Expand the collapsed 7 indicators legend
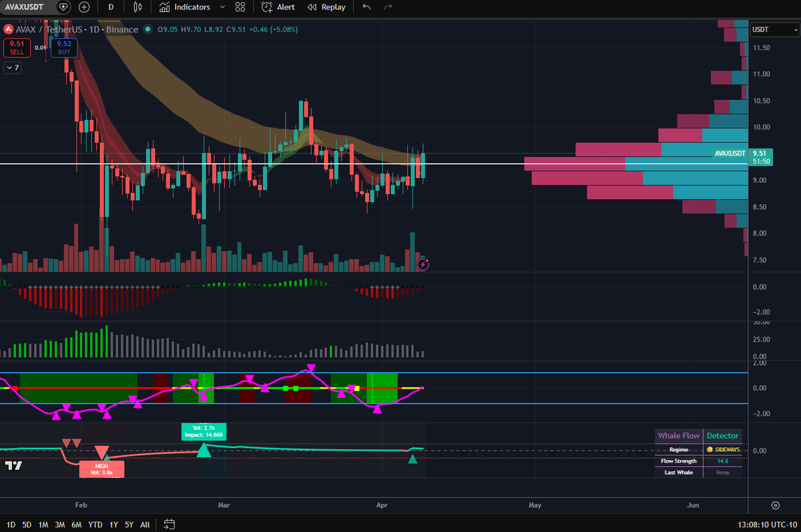The width and height of the screenshot is (801, 532). pos(13,67)
